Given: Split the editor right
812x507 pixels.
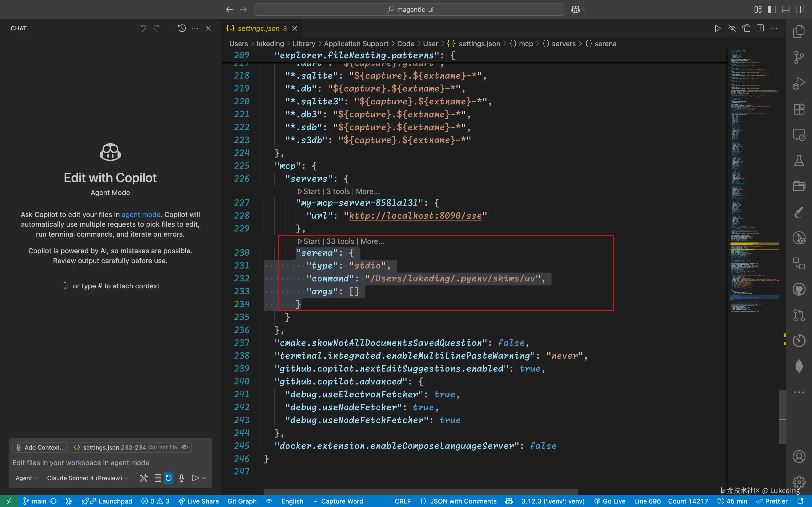Looking at the screenshot, I should [x=760, y=28].
